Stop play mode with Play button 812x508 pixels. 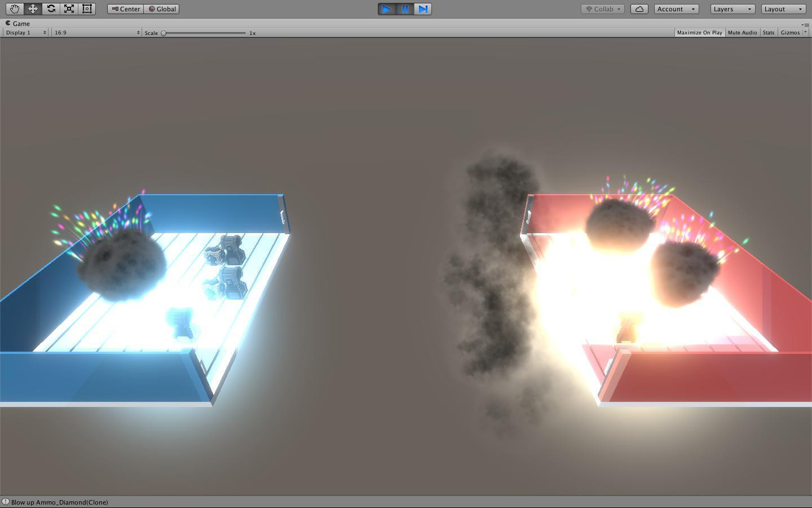tap(387, 9)
